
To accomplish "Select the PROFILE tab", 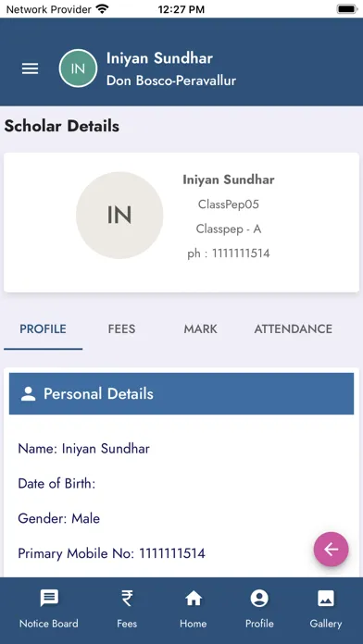I will [44, 329].
